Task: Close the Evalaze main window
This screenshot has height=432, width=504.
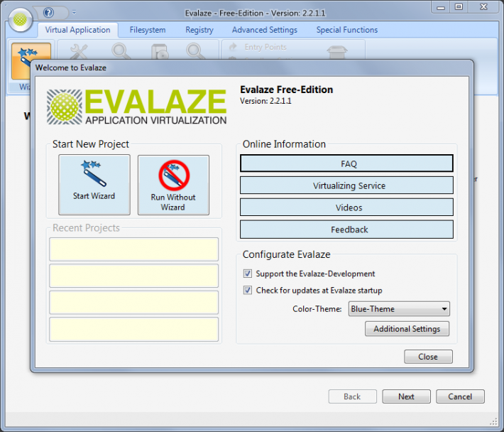Action: pos(483,7)
